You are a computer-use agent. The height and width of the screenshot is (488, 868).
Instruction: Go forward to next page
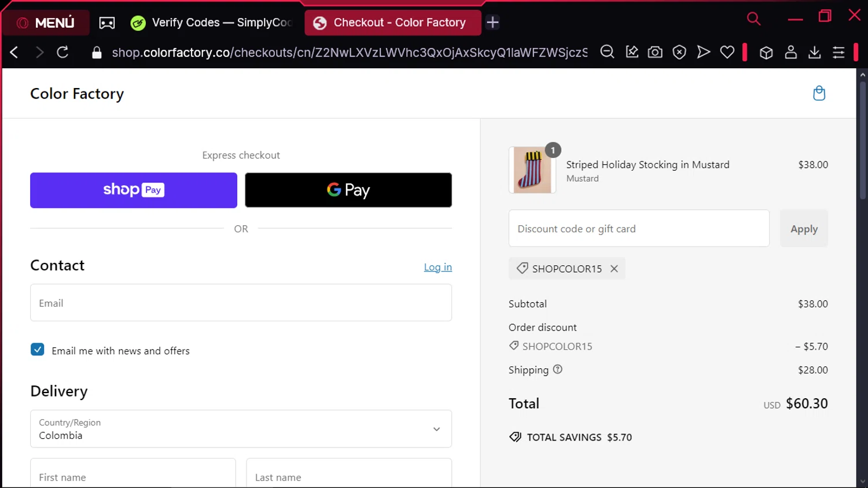(x=39, y=53)
